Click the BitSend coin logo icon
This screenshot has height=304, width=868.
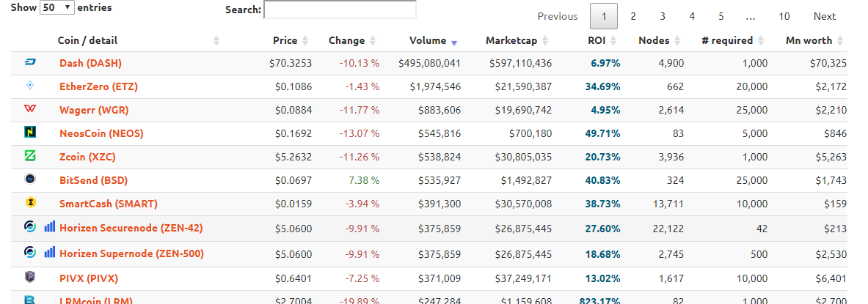pyautogui.click(x=30, y=179)
